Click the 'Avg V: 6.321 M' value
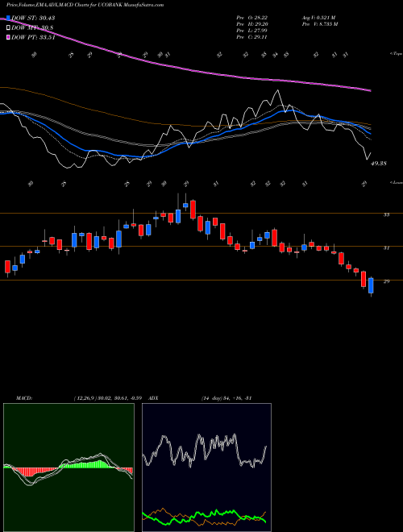This screenshot has height=532, width=403. 318,17
